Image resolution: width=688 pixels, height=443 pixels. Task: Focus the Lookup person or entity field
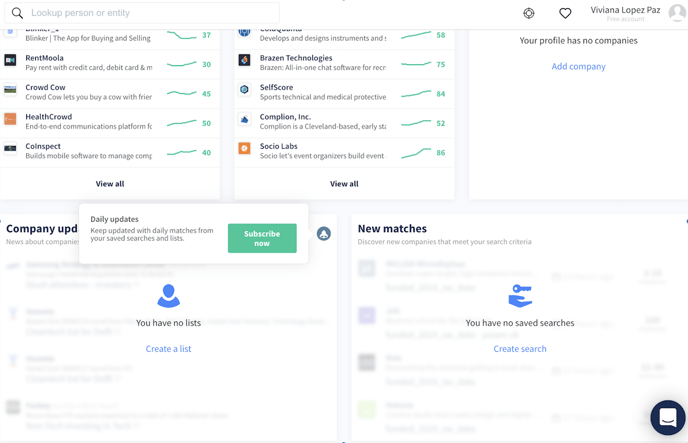(142, 13)
